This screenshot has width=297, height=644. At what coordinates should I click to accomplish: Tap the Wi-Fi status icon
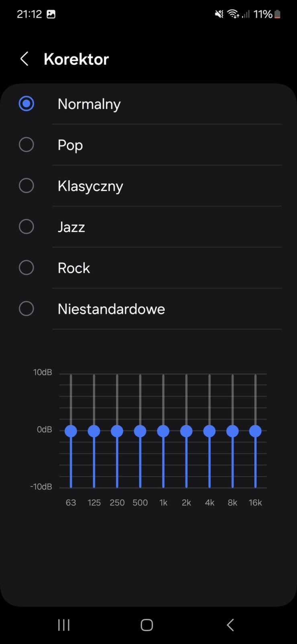[x=233, y=14]
